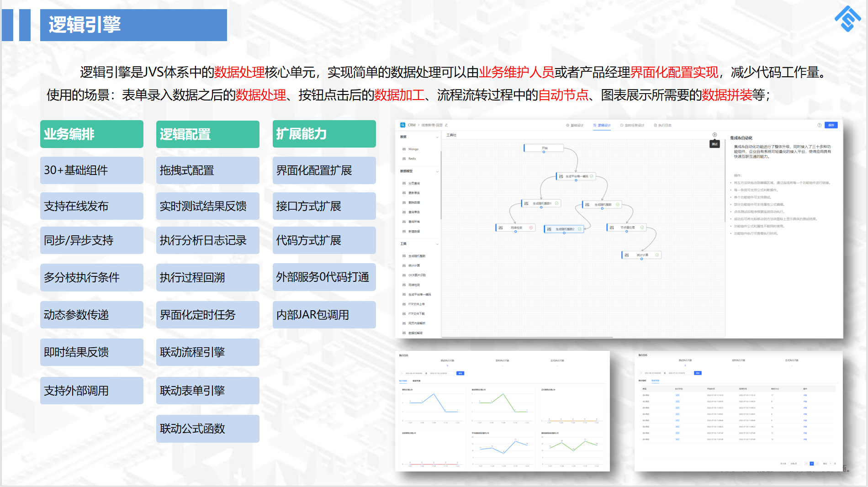Viewport: 868px width, 487px height.
Task: Click page 1 in the table log pagination
Action: pos(811,463)
